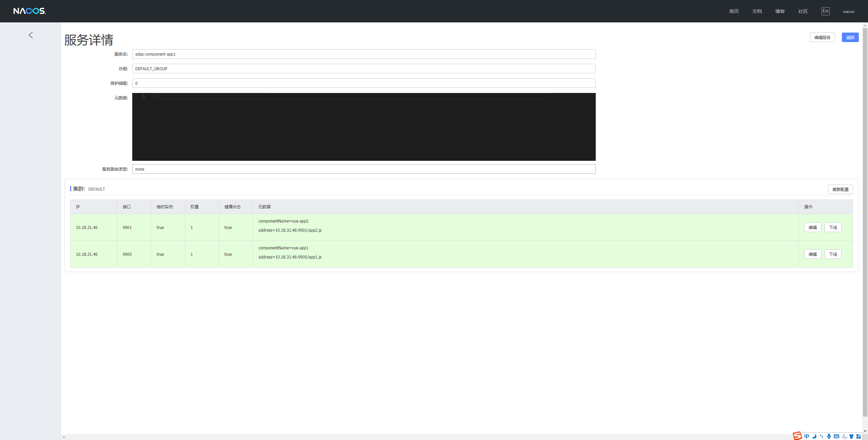Click the 编辑服务 button
Image resolution: width=868 pixels, height=440 pixels.
point(822,37)
